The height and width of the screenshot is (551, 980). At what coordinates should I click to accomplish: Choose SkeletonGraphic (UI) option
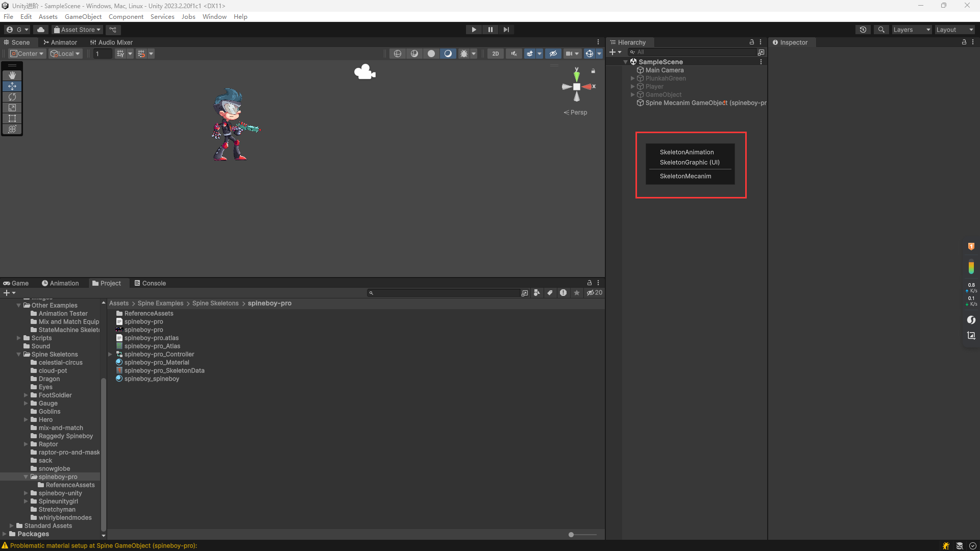tap(690, 162)
